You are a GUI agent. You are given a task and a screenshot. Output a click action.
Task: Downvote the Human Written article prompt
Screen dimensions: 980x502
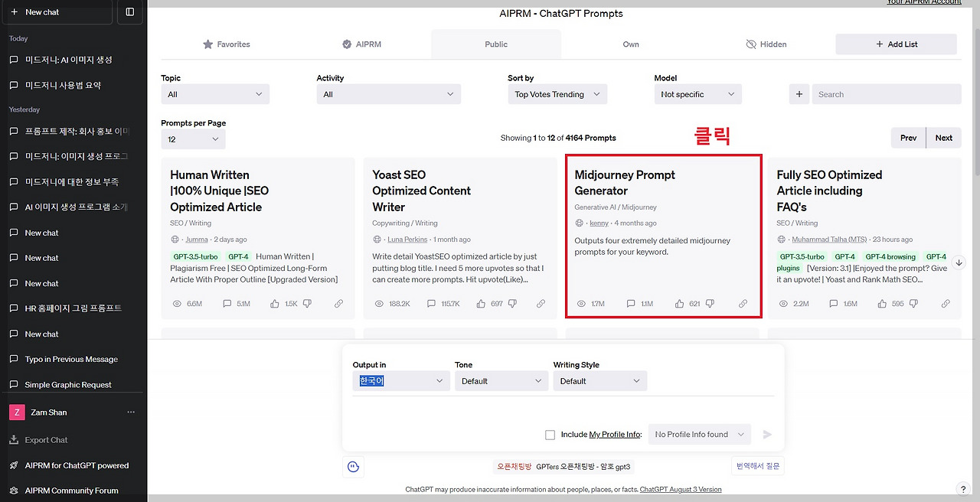point(307,304)
